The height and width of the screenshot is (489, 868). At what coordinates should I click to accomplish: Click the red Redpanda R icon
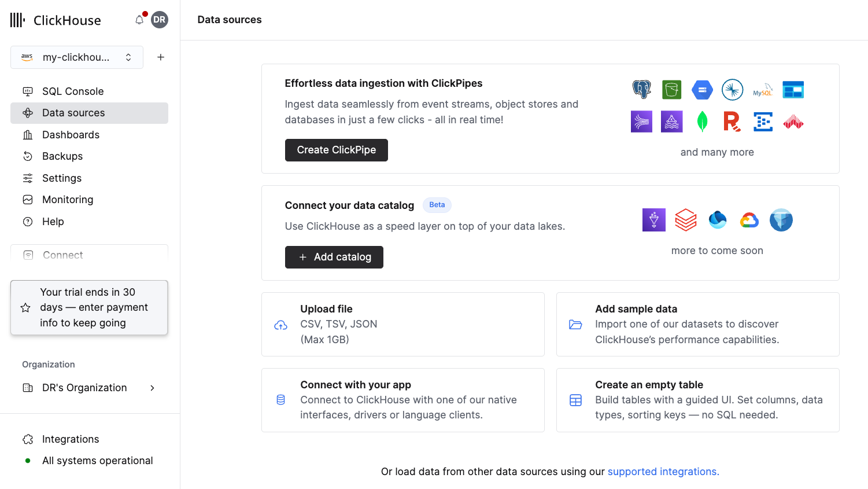pos(733,122)
